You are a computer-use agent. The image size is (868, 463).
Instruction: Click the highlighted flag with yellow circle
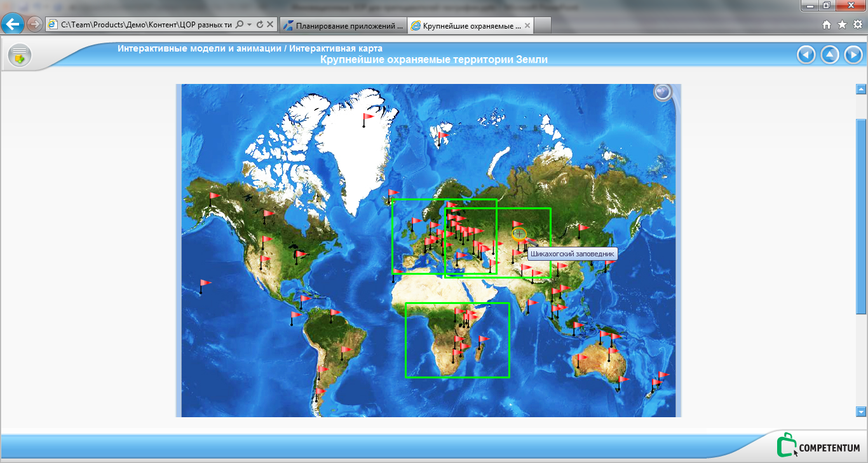519,233
